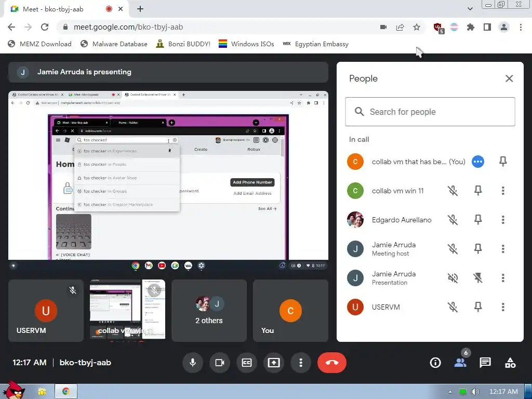Click the Present now button

(274, 363)
